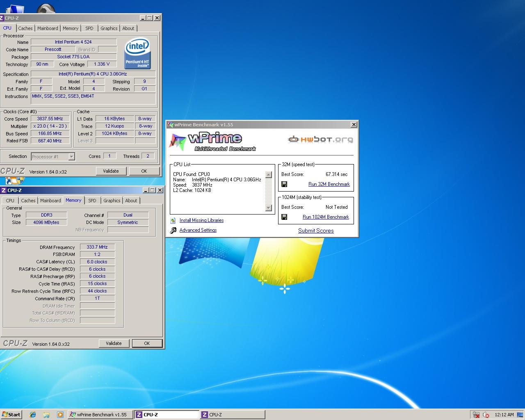Open Graphics tab in lower CPU-Z window
The height and width of the screenshot is (420, 525).
[x=112, y=201]
